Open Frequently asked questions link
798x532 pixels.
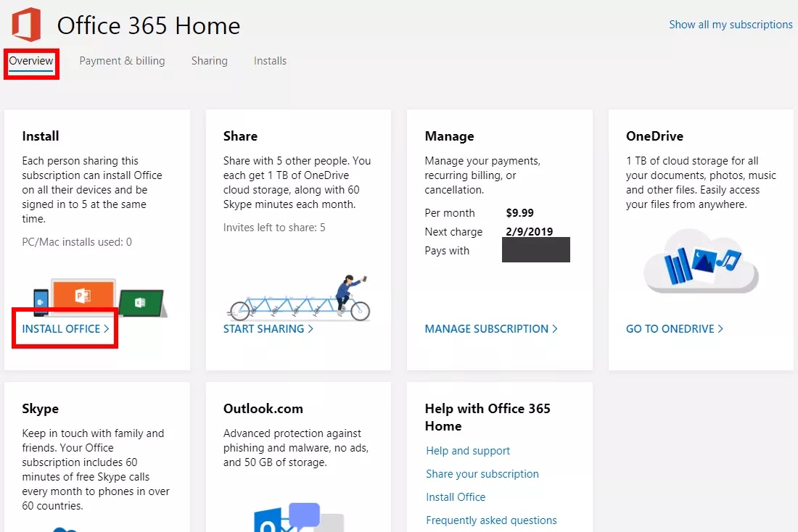pos(491,520)
